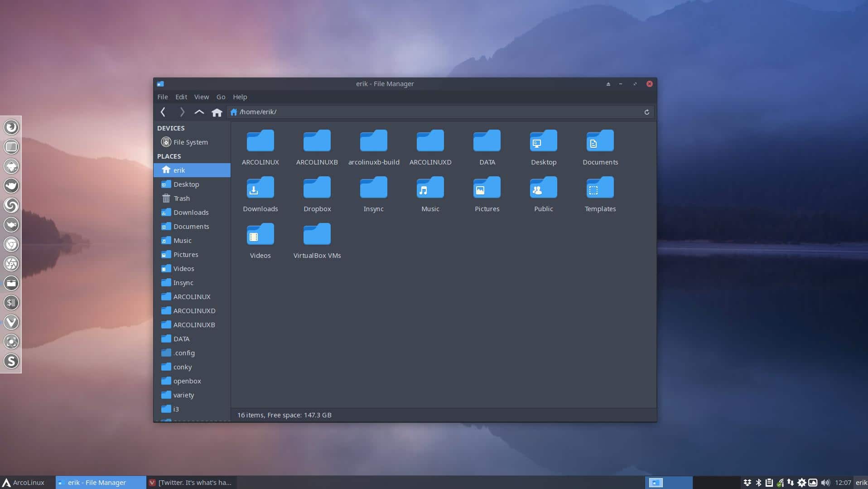868x489 pixels.
Task: Open Inkscape from the dock
Action: pyautogui.click(x=11, y=166)
